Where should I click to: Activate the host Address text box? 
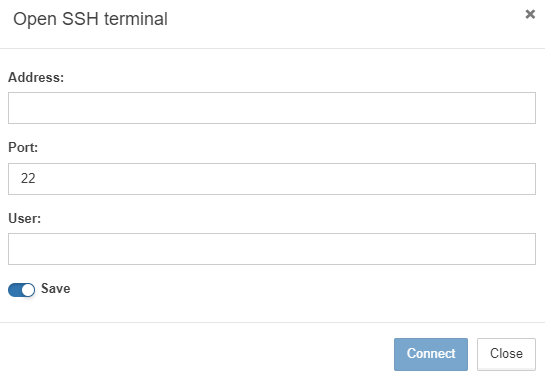272,108
